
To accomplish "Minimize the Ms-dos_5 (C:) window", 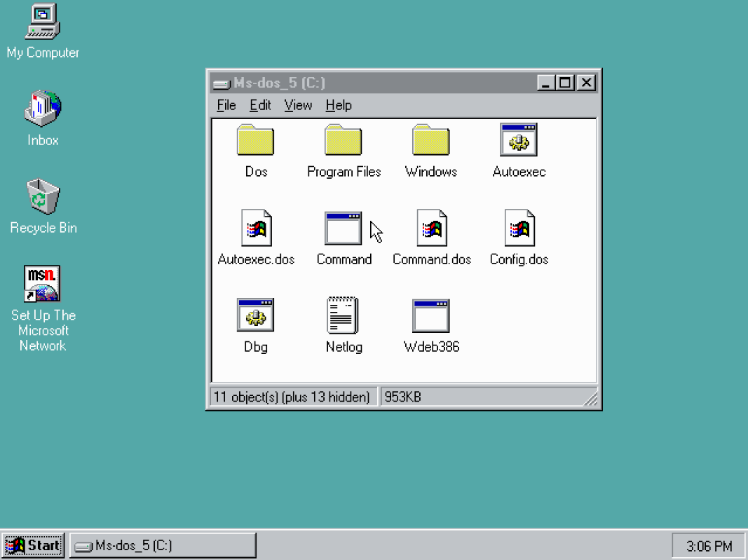I will click(545, 83).
